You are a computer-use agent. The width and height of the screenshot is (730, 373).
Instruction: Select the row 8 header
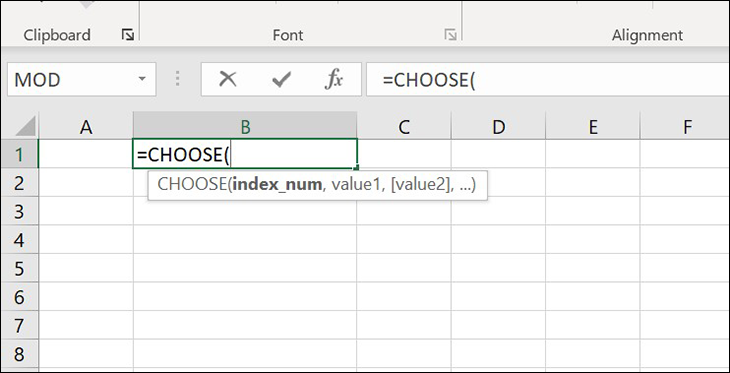tap(20, 353)
